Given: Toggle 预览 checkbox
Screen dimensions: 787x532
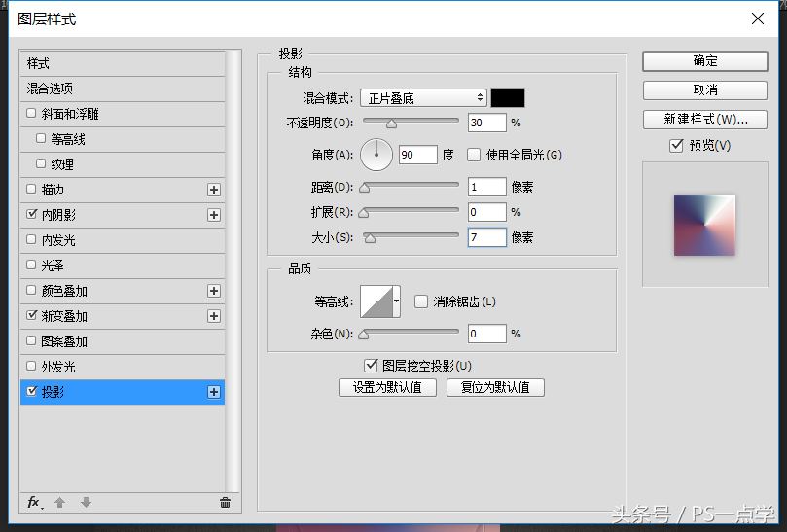Looking at the screenshot, I should click(x=676, y=146).
